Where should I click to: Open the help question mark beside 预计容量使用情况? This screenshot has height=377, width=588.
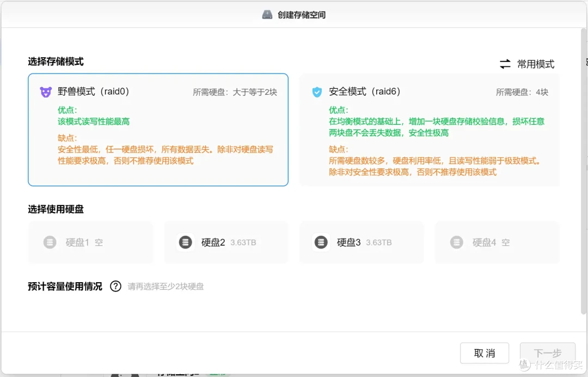(x=115, y=286)
